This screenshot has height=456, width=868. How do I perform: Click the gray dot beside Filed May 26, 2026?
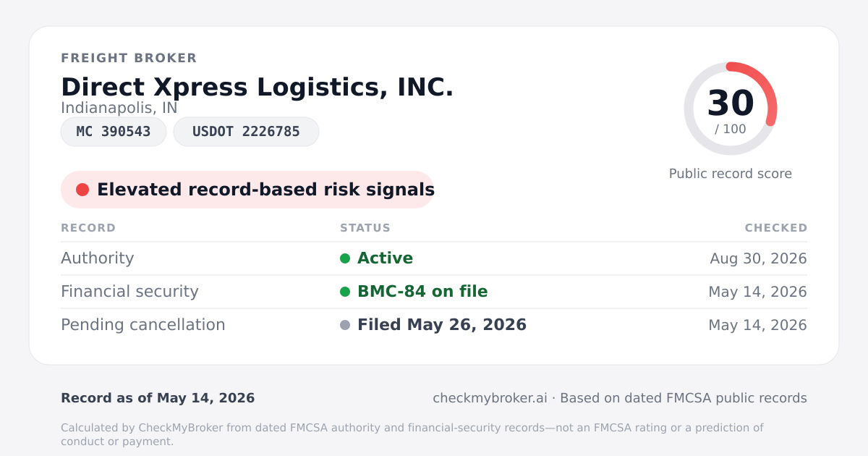pos(345,325)
